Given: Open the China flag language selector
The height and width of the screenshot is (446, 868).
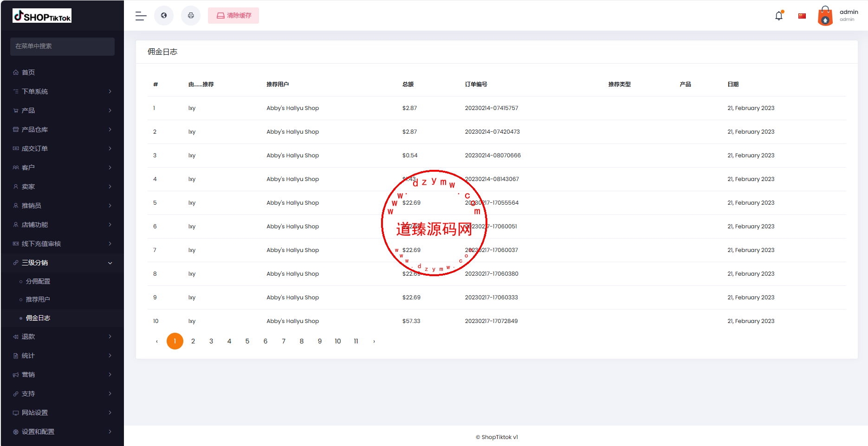Looking at the screenshot, I should point(802,16).
